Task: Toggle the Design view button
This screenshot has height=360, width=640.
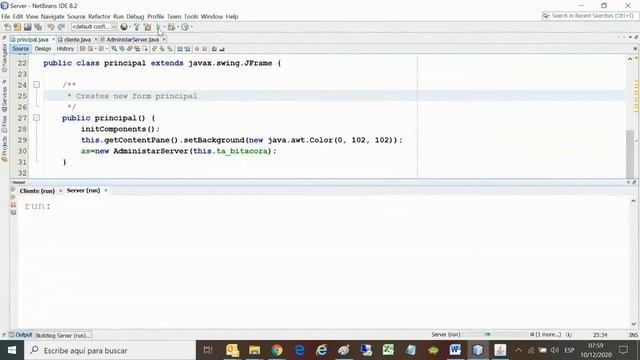Action: (x=42, y=49)
